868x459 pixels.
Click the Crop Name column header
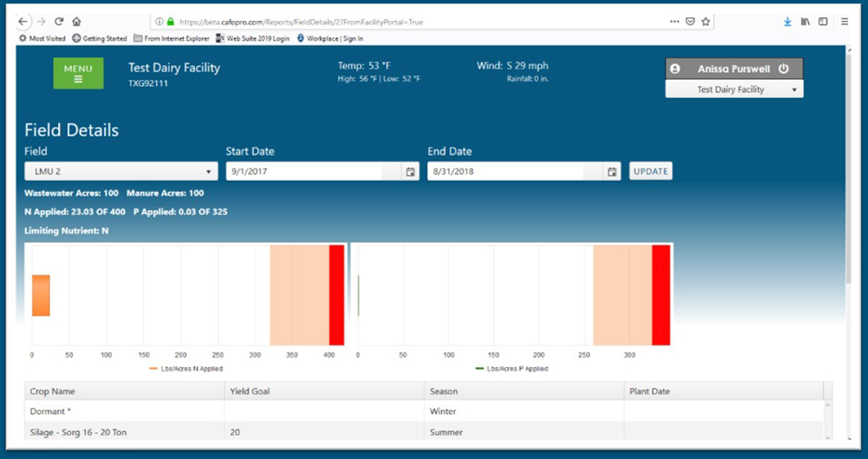click(124, 391)
